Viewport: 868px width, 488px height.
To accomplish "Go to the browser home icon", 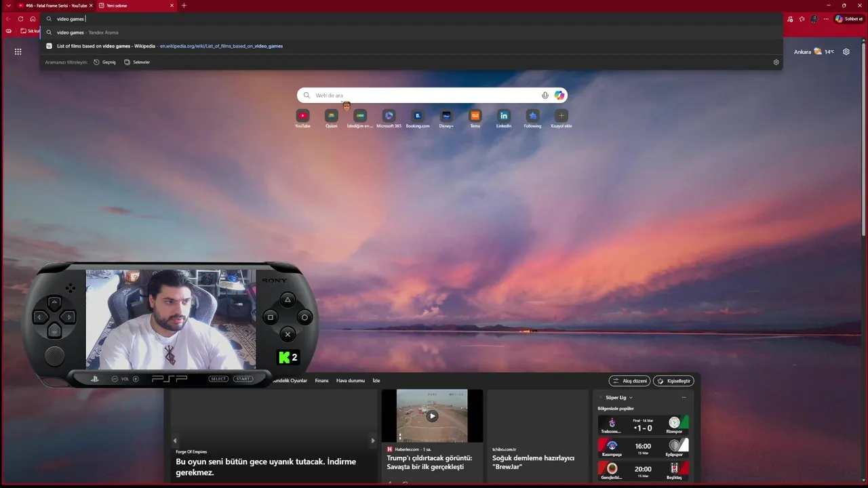I will 33,19.
